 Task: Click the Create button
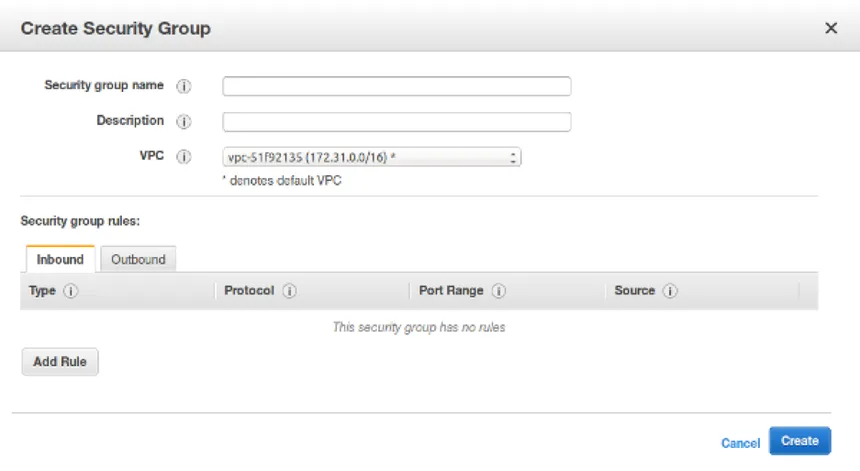pos(800,441)
